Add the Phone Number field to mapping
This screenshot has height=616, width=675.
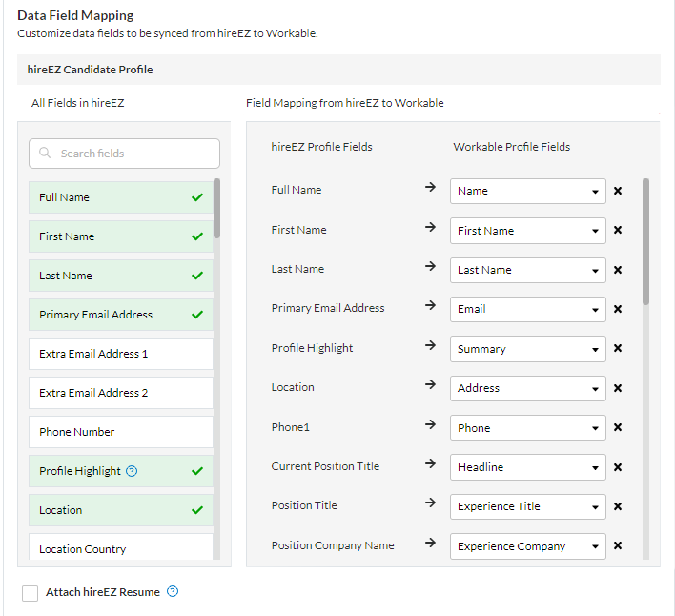[121, 432]
